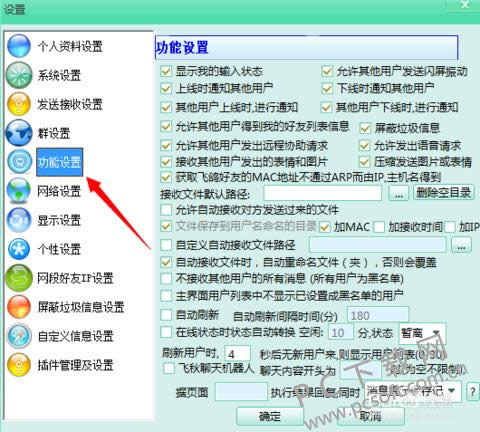Expand the 消息提示 dropdown list
This screenshot has width=480, height=432.
(413, 391)
